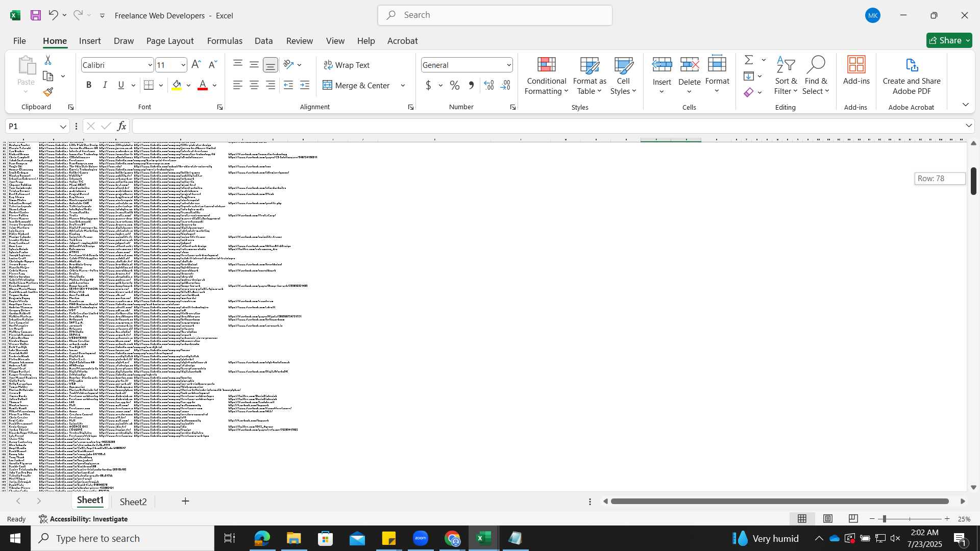Apply the red font color A
980x551 pixels.
pos(203,85)
